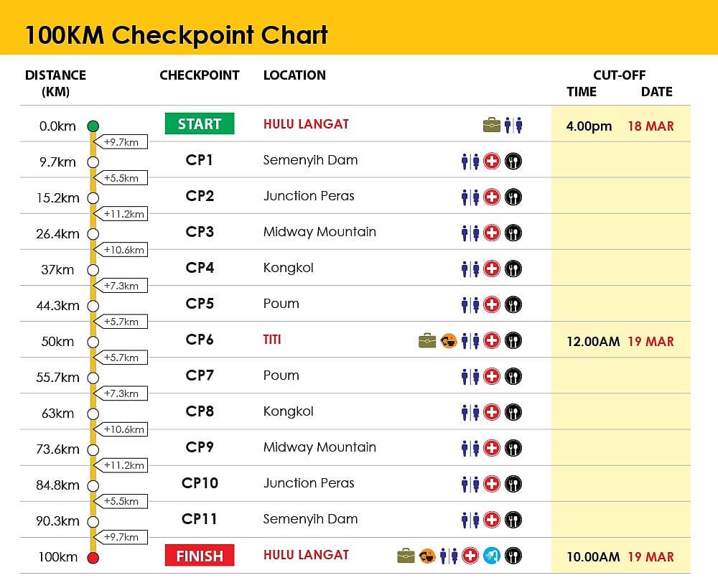Click the HULU LANGAT text in the START row
This screenshot has height=588, width=718.
coord(306,124)
